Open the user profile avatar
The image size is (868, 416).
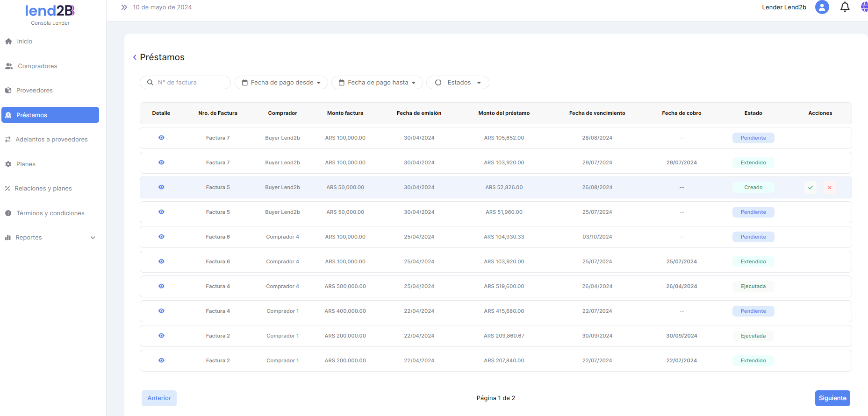coord(822,7)
